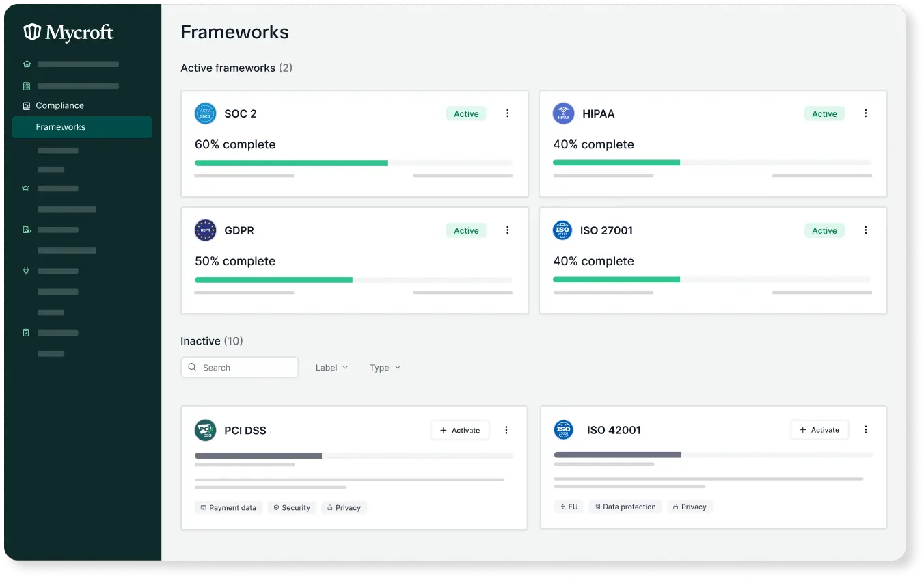924x579 pixels.
Task: Click the PCI DSS card title
Action: (x=245, y=431)
